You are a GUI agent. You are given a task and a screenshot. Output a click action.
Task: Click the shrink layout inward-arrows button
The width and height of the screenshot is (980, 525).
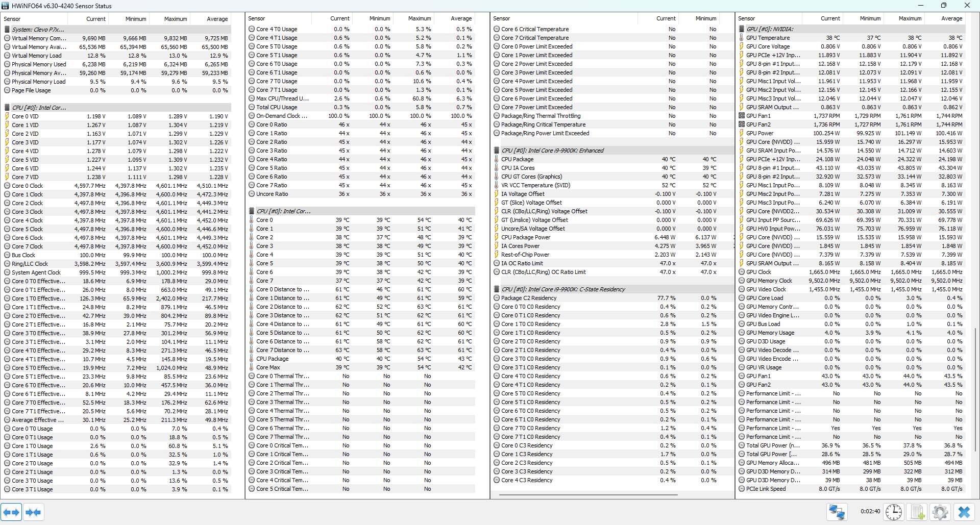point(33,512)
